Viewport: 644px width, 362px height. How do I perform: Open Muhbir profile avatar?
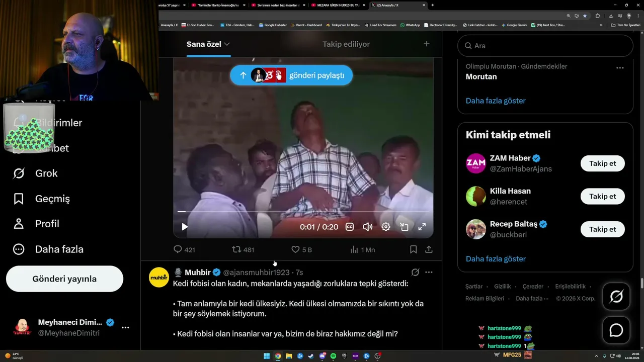coord(159,277)
